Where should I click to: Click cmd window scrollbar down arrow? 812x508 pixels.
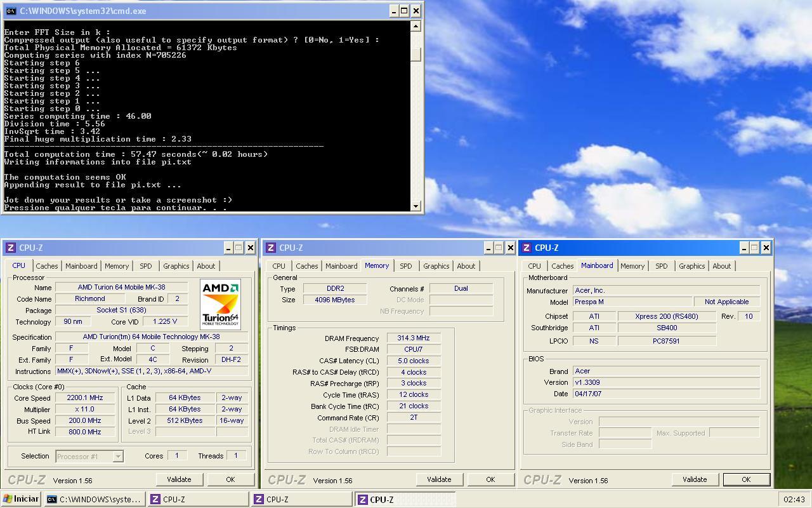416,206
